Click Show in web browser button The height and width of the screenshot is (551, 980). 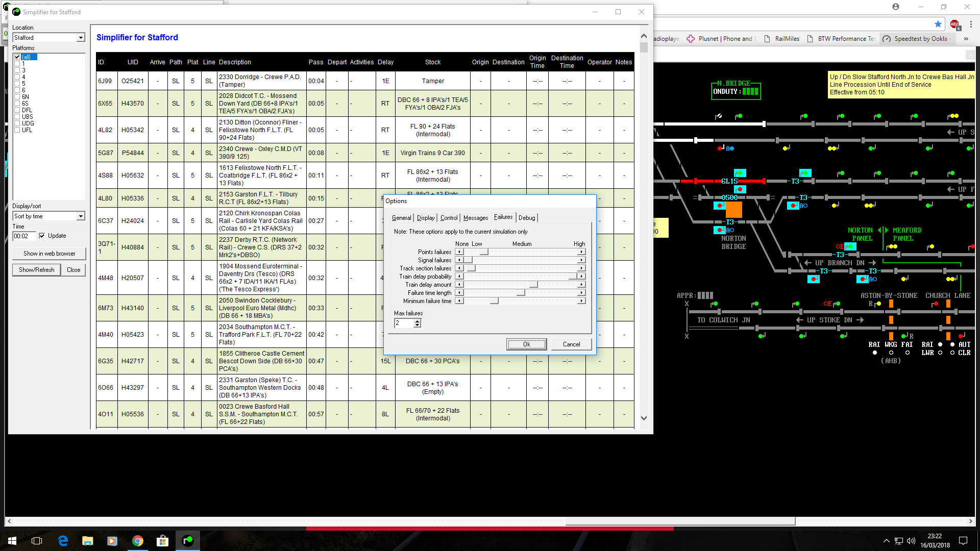click(x=49, y=254)
